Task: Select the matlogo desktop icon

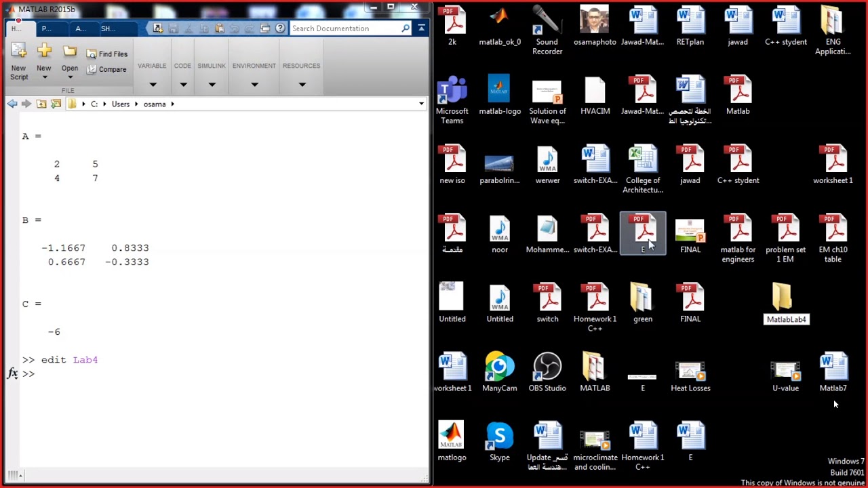Action: pos(452,441)
